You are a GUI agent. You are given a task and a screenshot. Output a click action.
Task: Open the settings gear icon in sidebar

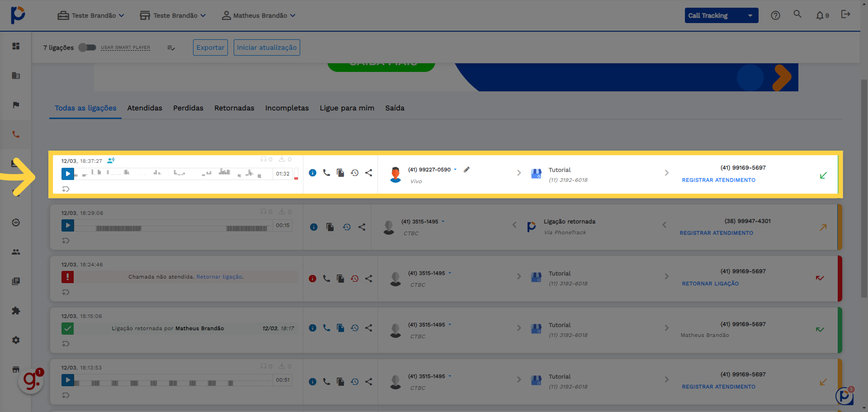[16, 340]
